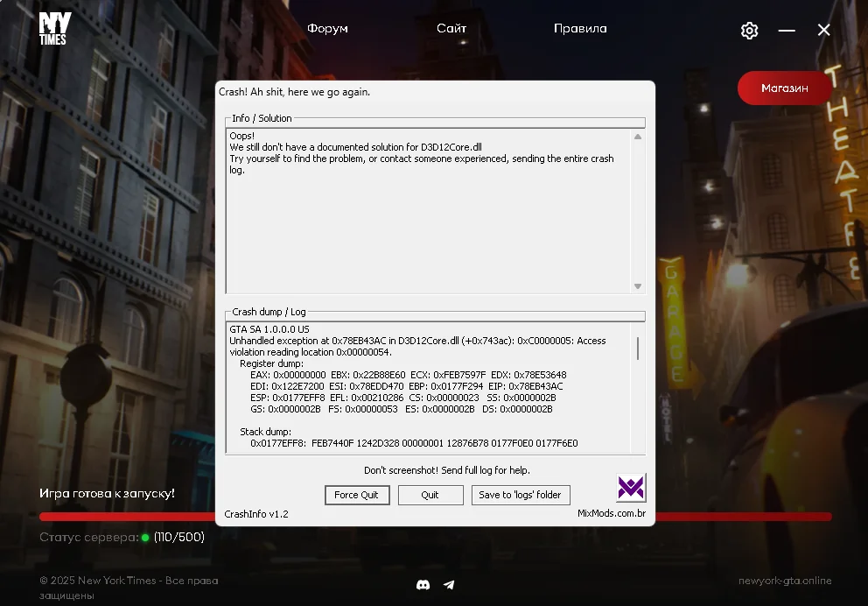Image resolution: width=868 pixels, height=606 pixels.
Task: Open the MixMods.com.br link
Action: tap(611, 513)
